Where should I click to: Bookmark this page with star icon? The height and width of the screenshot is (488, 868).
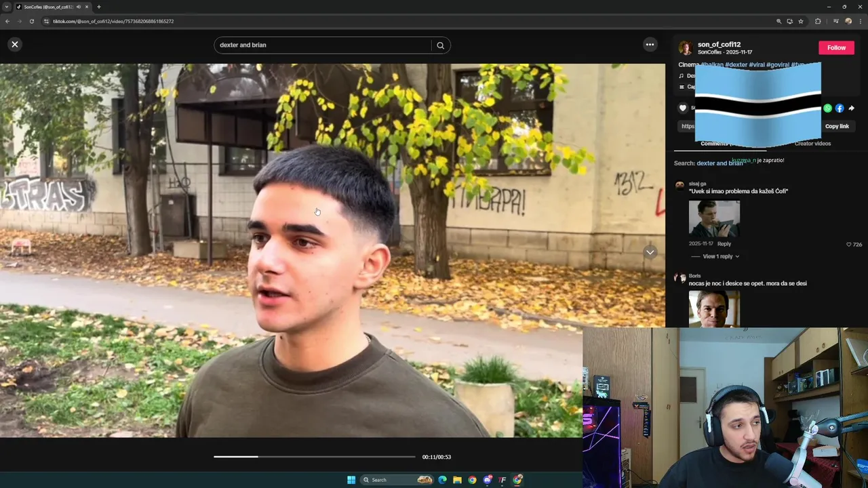tap(801, 21)
